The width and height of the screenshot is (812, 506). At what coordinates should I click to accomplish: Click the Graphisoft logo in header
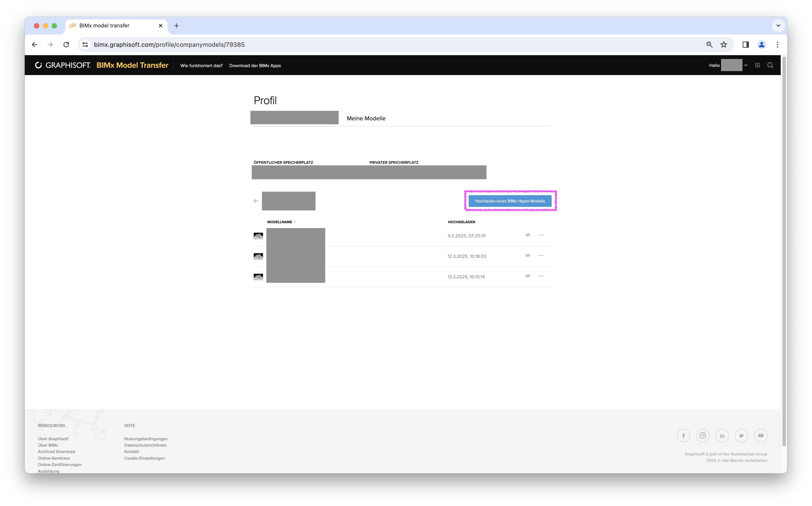point(63,65)
